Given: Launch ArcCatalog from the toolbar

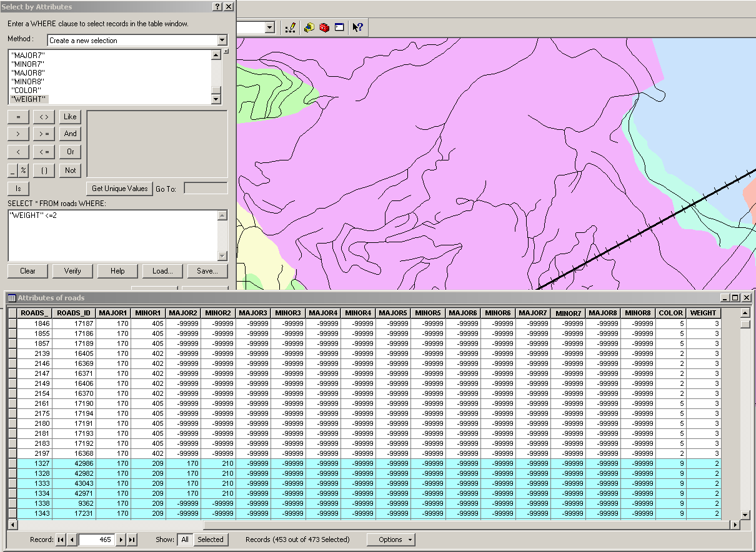Looking at the screenshot, I should 309,27.
